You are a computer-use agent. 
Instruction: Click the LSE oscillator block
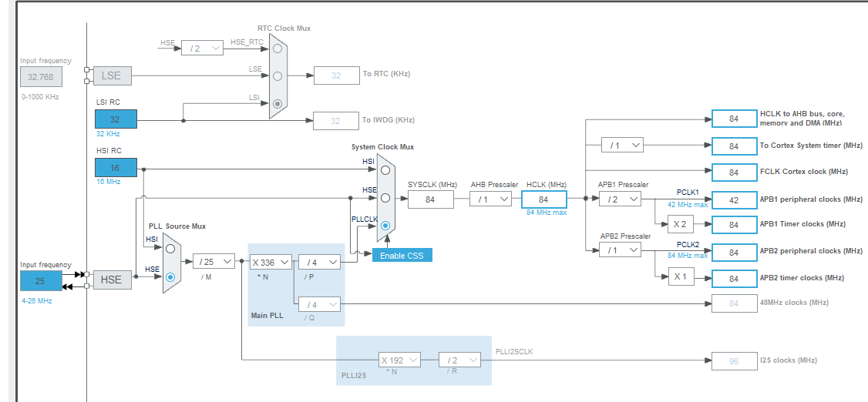pos(112,75)
